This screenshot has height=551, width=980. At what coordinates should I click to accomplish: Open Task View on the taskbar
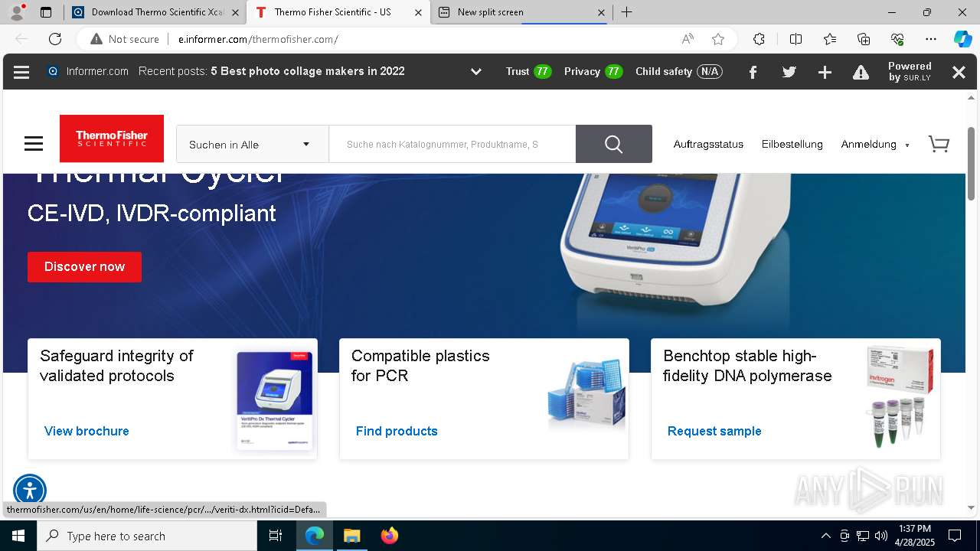276,536
